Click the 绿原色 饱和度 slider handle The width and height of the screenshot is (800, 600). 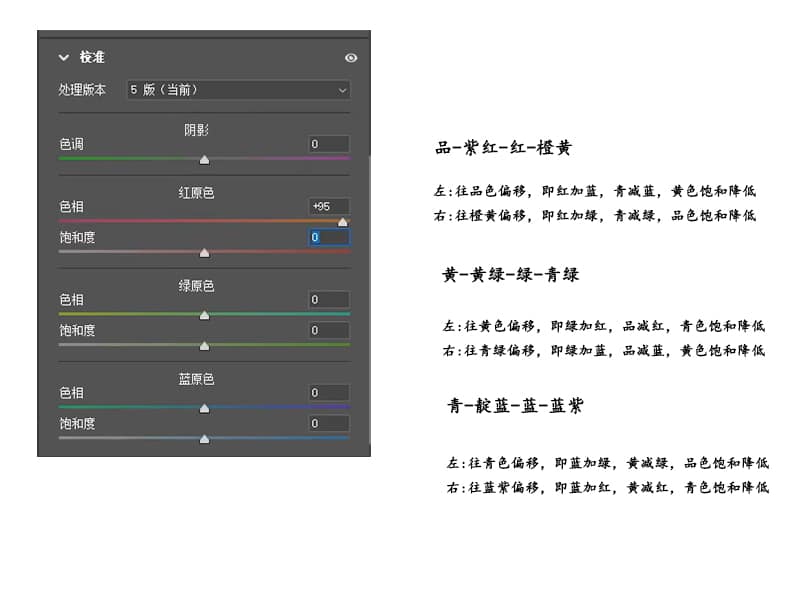click(x=205, y=346)
